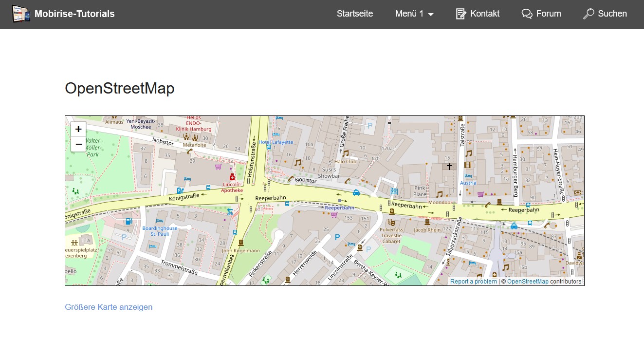
Task: Click the Mobirise-Tutorials logo icon
Action: click(20, 14)
